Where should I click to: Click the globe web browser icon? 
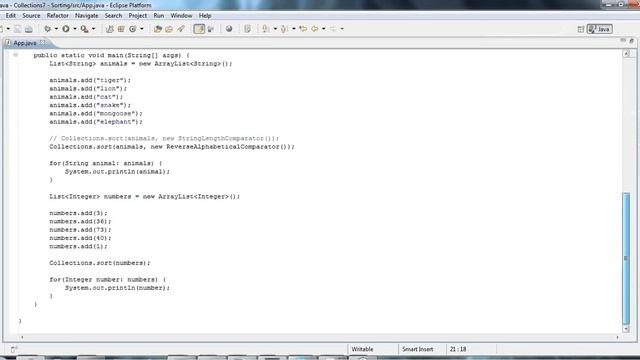(x=229, y=29)
